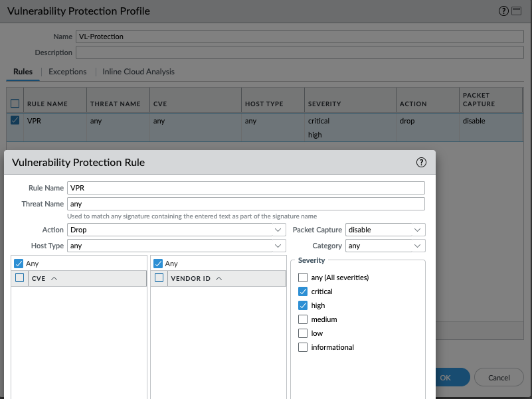Check the medium severity checkbox
The height and width of the screenshot is (399, 532).
(x=303, y=319)
